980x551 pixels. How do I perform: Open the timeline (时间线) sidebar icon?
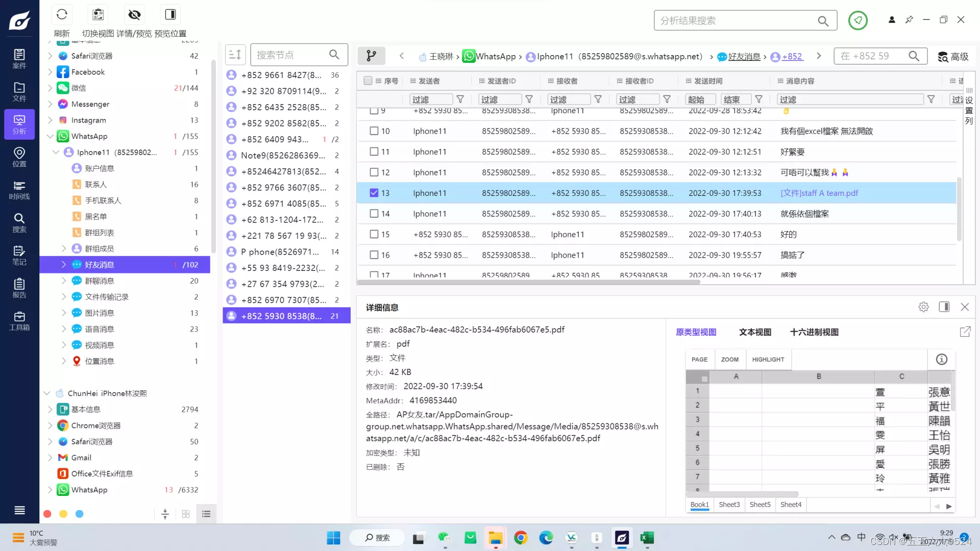pyautogui.click(x=19, y=190)
